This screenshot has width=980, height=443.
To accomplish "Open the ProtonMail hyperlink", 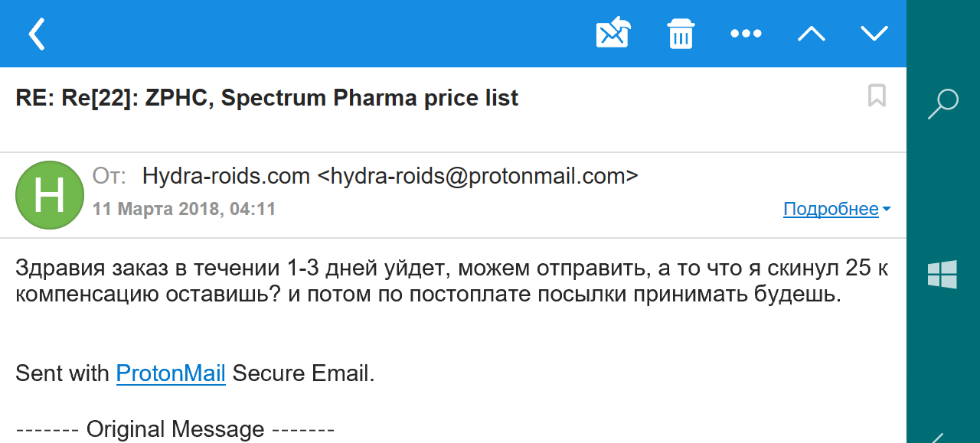I will [171, 373].
